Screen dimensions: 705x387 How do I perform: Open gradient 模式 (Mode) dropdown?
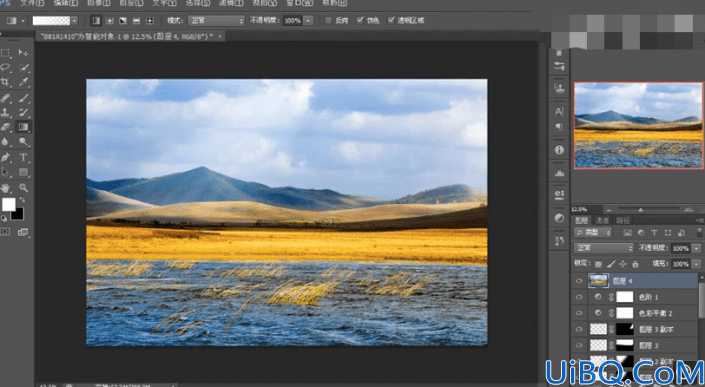(216, 21)
